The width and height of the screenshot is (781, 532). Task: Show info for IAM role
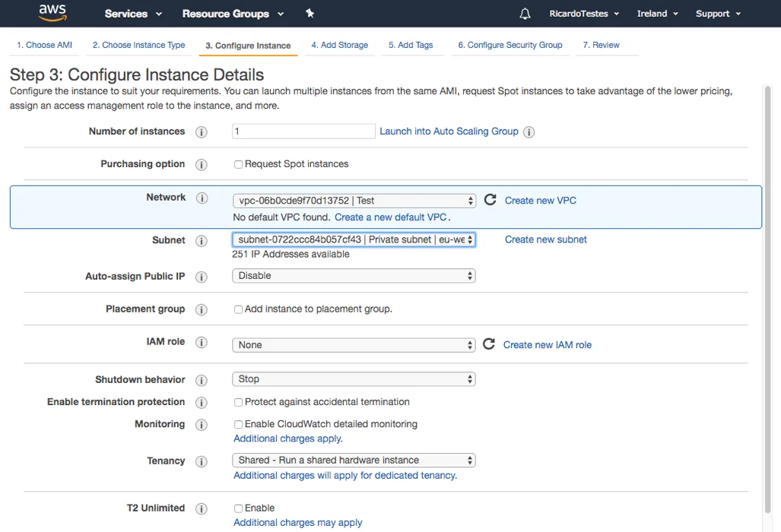(202, 343)
